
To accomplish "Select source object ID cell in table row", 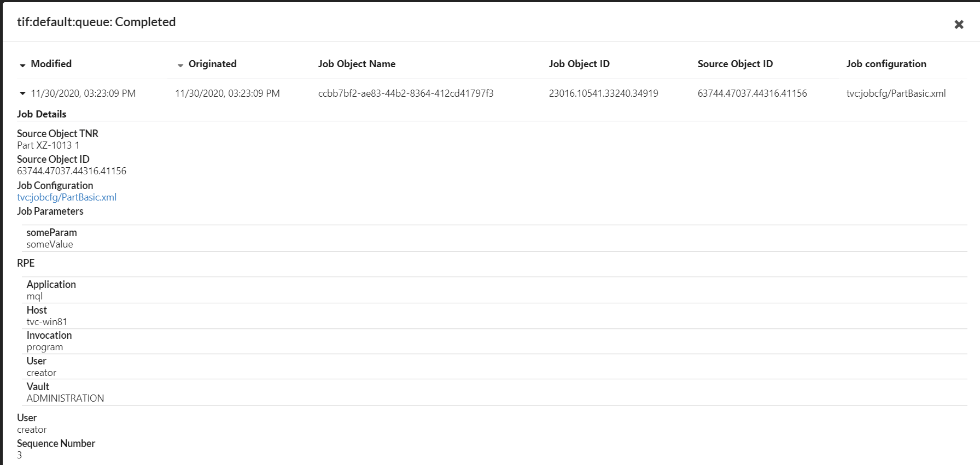I will 752,93.
